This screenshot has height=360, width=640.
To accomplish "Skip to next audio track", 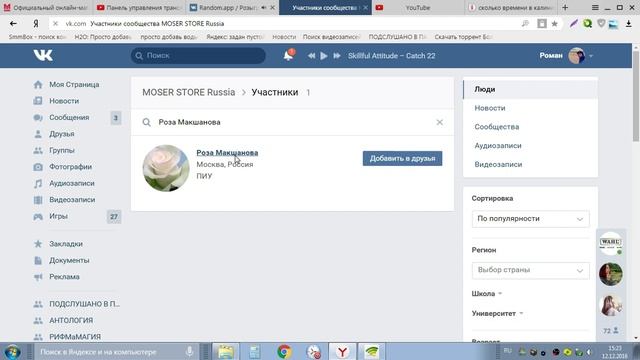I will [337, 56].
